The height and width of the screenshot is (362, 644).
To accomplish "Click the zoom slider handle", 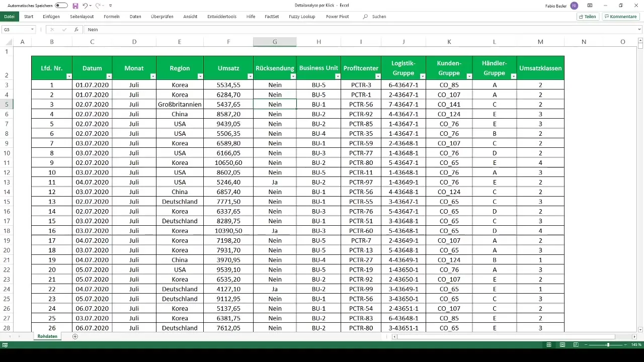I will pos(608,345).
